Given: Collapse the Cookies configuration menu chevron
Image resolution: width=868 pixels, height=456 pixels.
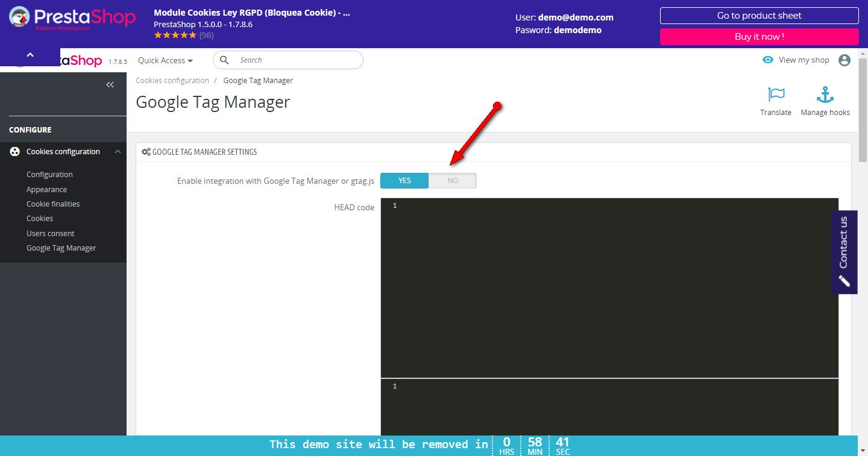Looking at the screenshot, I should (118, 152).
